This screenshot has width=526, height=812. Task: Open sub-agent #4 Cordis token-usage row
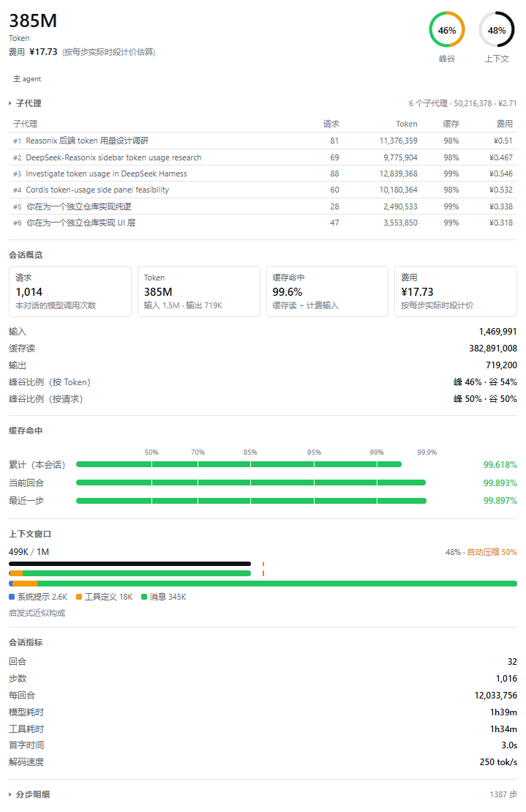point(263,190)
